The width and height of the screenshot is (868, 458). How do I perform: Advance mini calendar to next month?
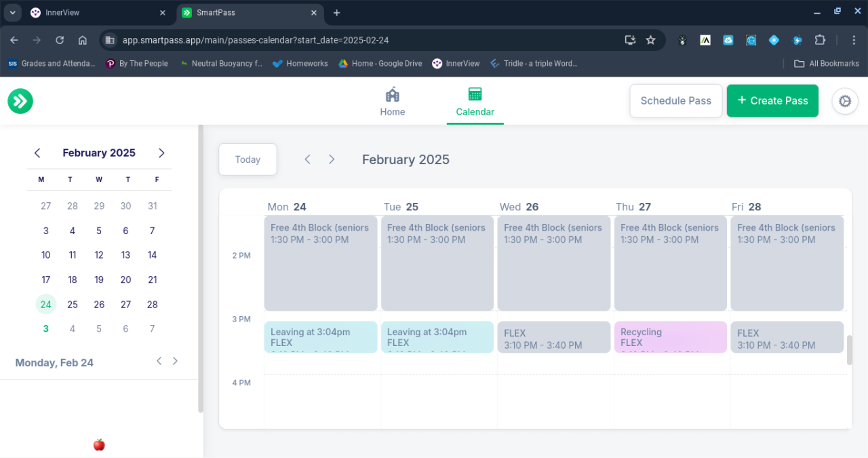coord(161,153)
